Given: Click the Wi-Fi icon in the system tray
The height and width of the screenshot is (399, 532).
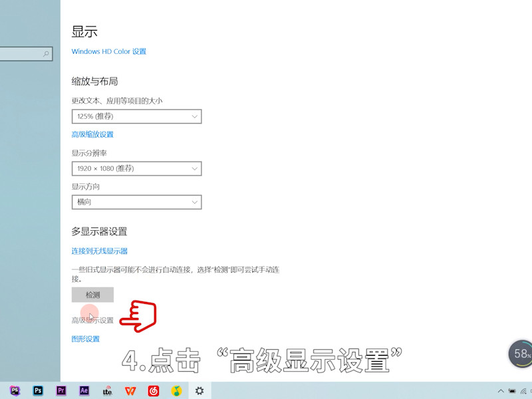Looking at the screenshot, I should point(524,392).
